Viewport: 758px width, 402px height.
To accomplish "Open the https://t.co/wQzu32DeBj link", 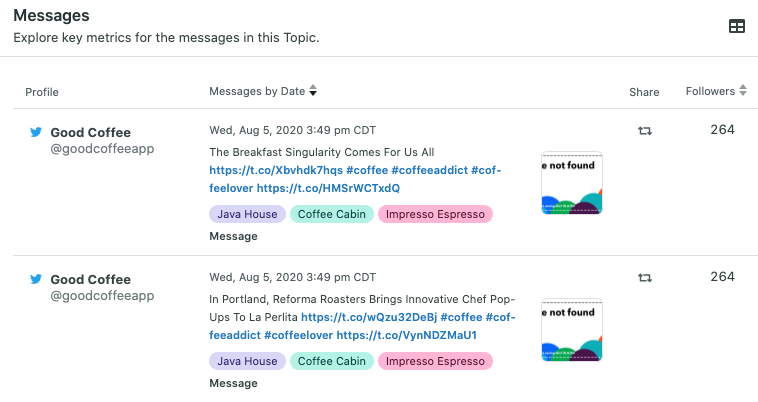I will tap(369, 317).
